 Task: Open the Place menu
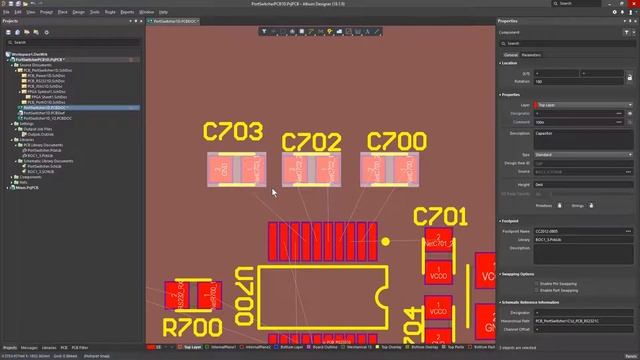pyautogui.click(x=62, y=12)
